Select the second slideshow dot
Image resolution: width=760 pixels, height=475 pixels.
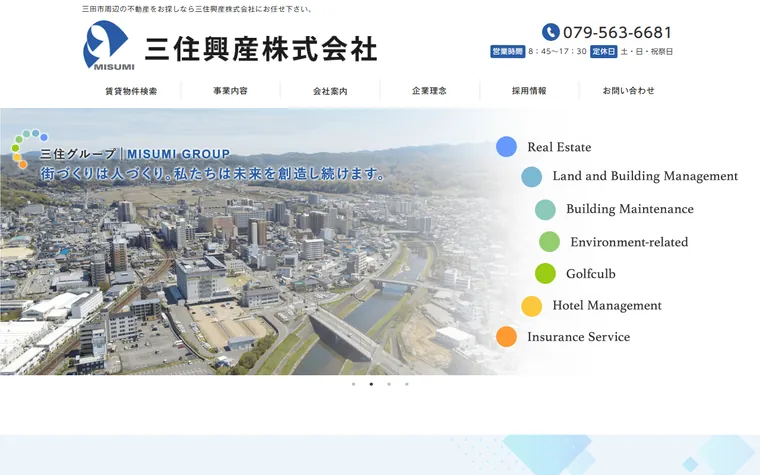[371, 384]
